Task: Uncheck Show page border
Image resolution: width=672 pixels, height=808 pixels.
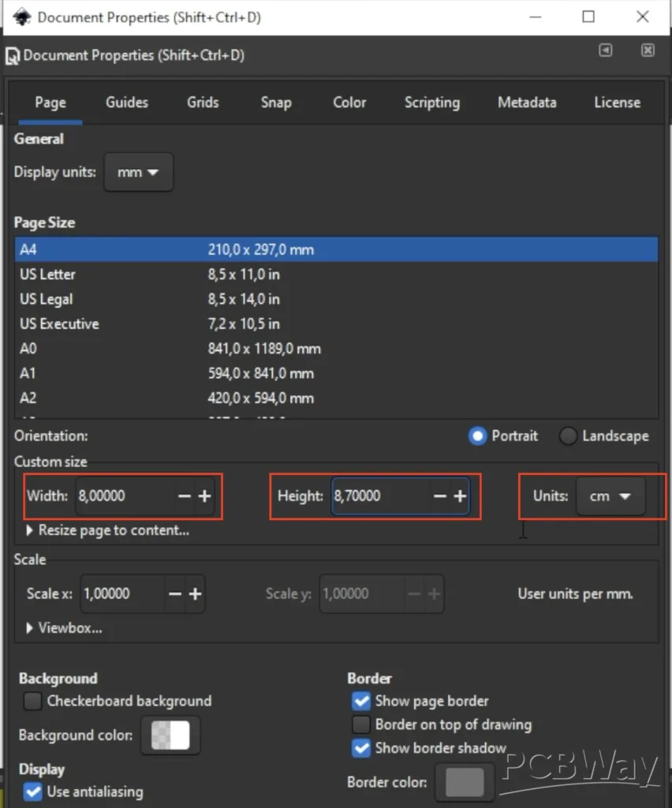Action: point(361,701)
